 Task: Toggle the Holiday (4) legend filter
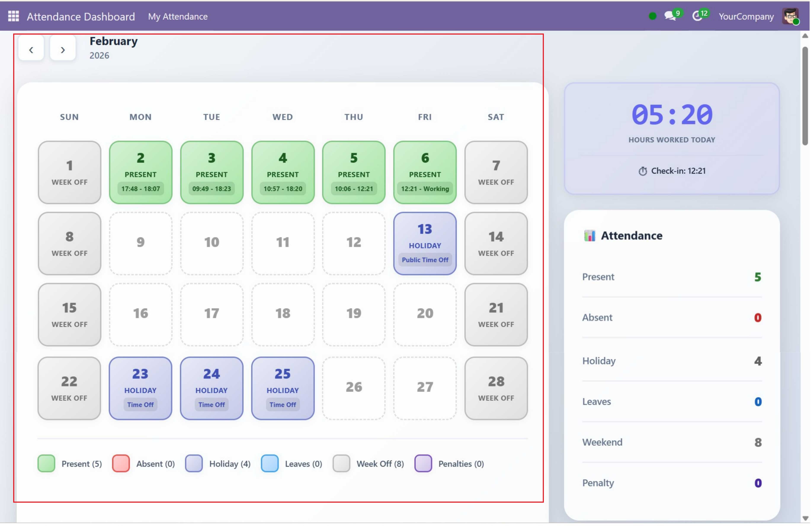coord(194,464)
